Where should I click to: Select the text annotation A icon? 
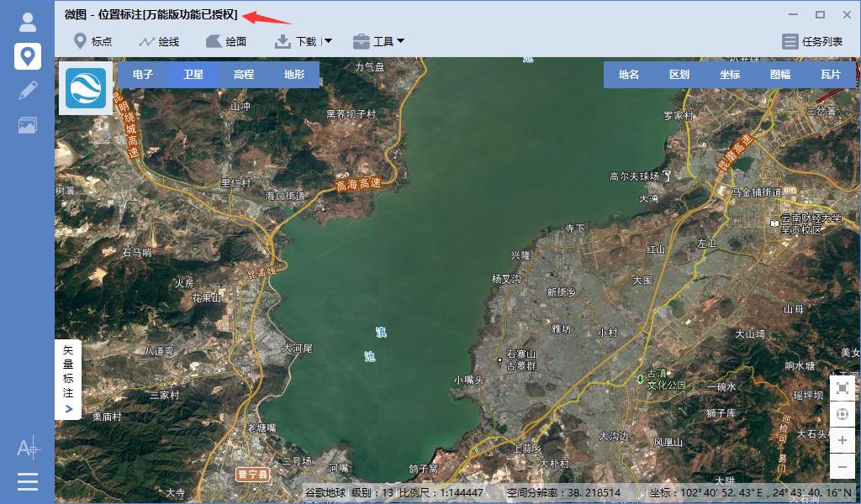(28, 448)
